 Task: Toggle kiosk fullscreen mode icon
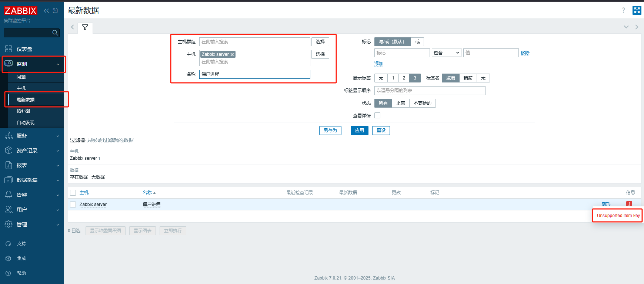point(637,10)
